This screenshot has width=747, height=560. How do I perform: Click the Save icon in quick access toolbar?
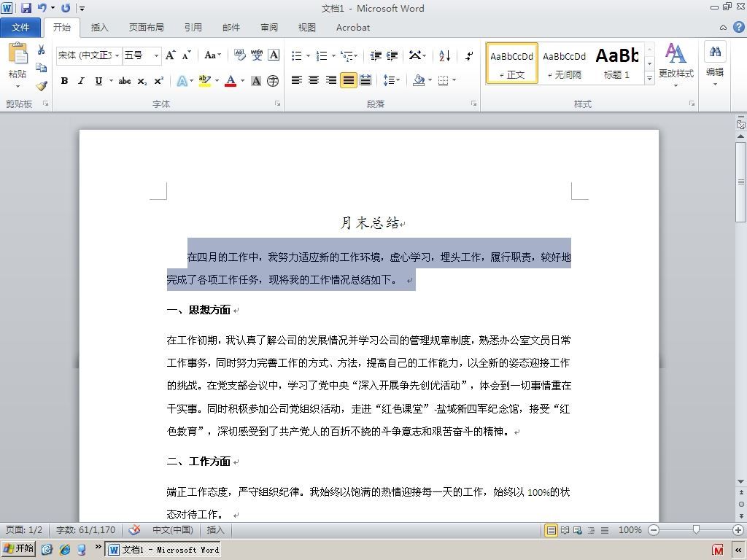click(26, 7)
